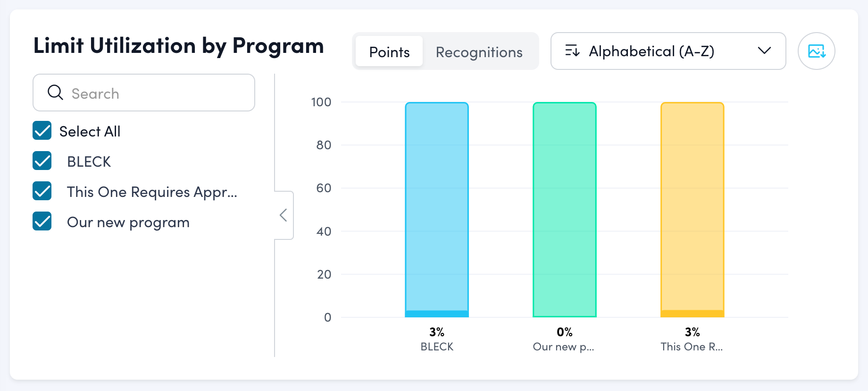Open the Alphabetical (A-Z) sort dropdown

668,51
